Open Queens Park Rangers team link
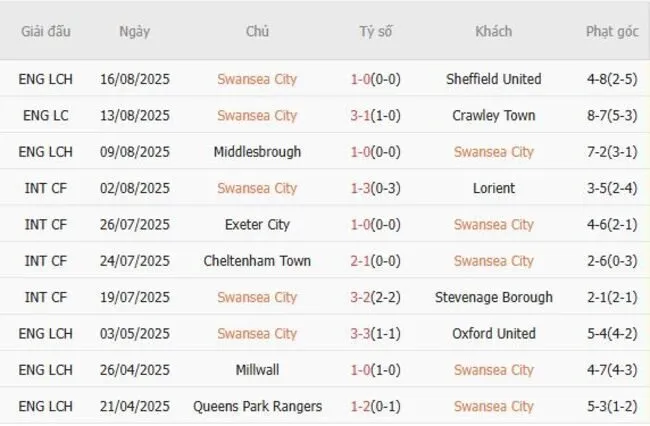This screenshot has height=426, width=650. pyautogui.click(x=257, y=406)
